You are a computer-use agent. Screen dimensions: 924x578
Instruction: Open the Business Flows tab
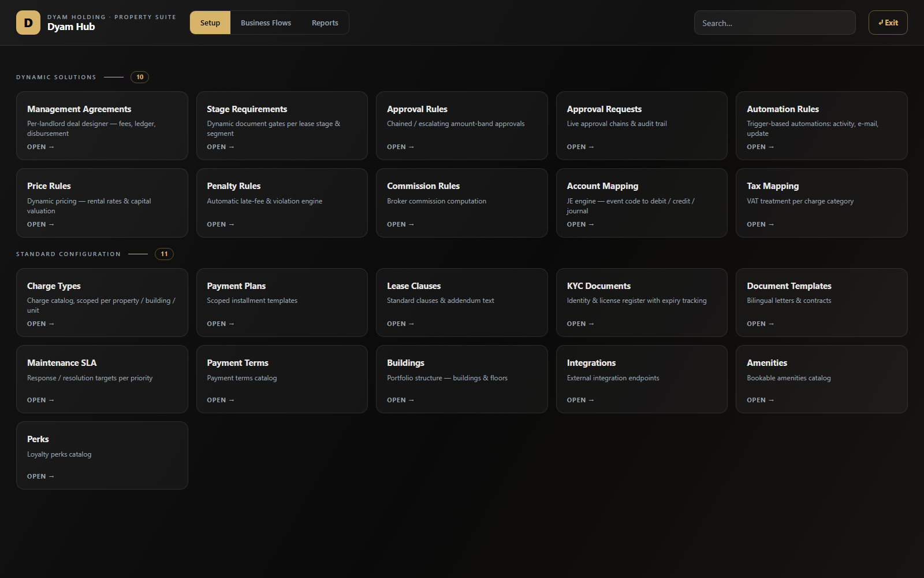coord(266,23)
